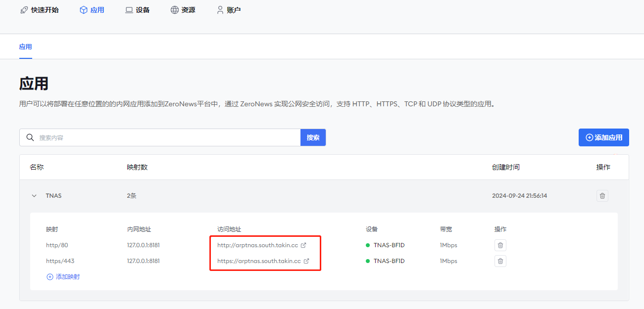Delete the http/80 mapping
Image resolution: width=644 pixels, height=309 pixels.
(x=500, y=245)
